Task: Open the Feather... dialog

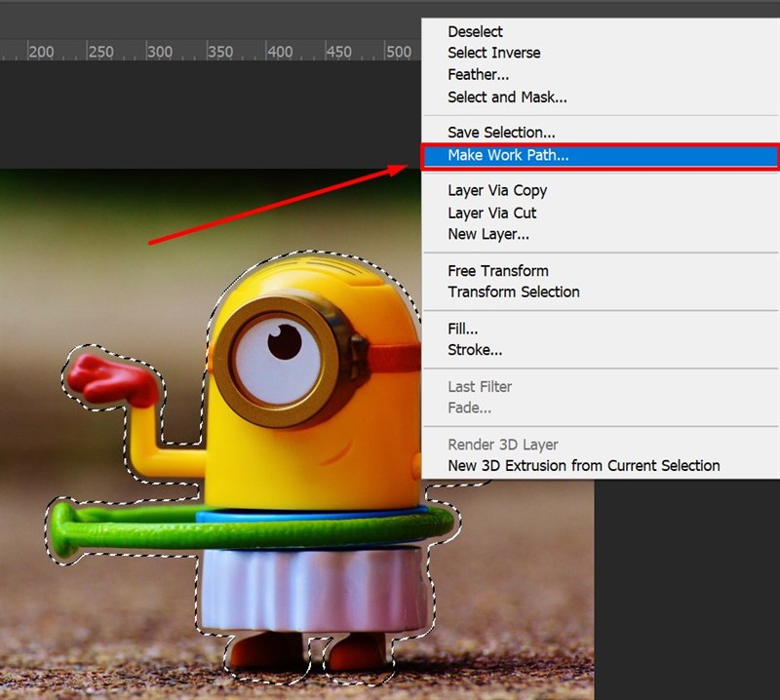Action: coord(478,74)
